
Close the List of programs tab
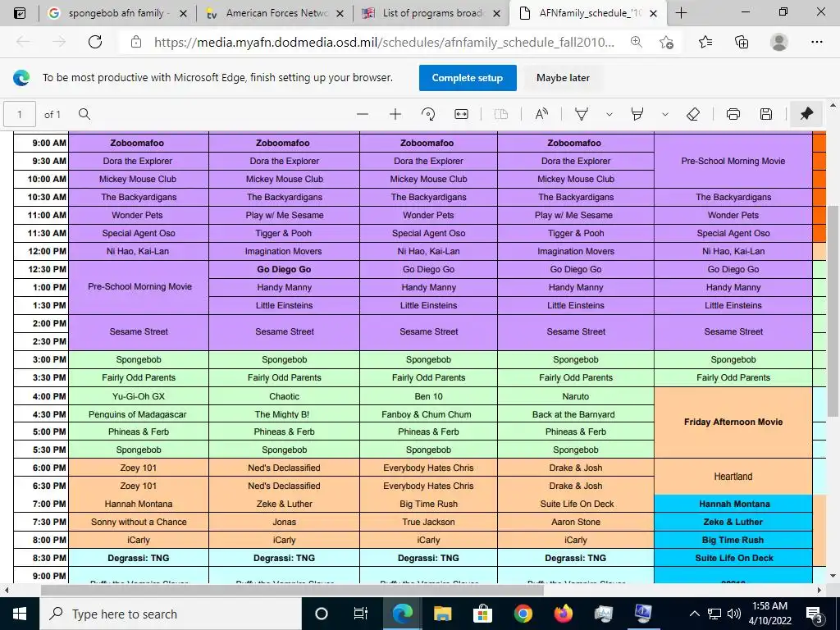(496, 14)
